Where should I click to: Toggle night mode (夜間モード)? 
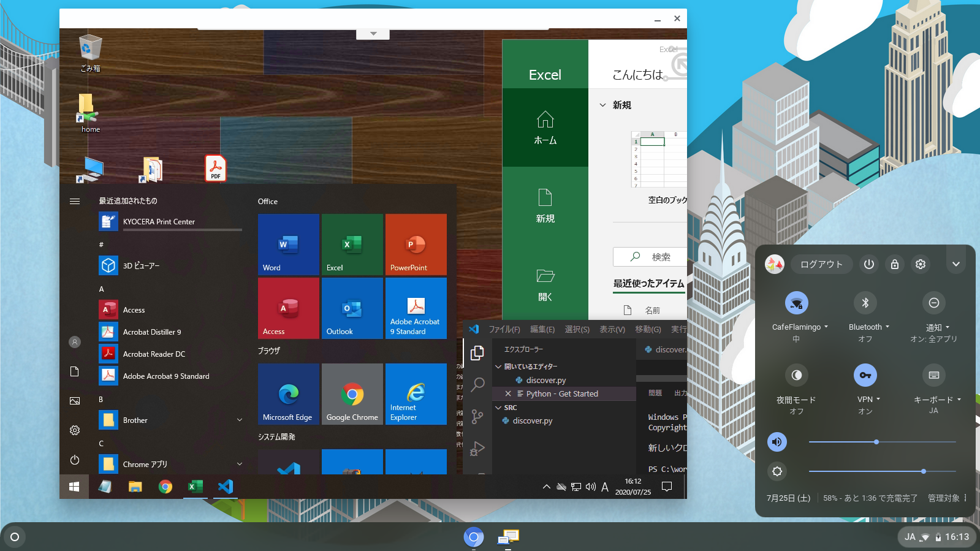(797, 375)
